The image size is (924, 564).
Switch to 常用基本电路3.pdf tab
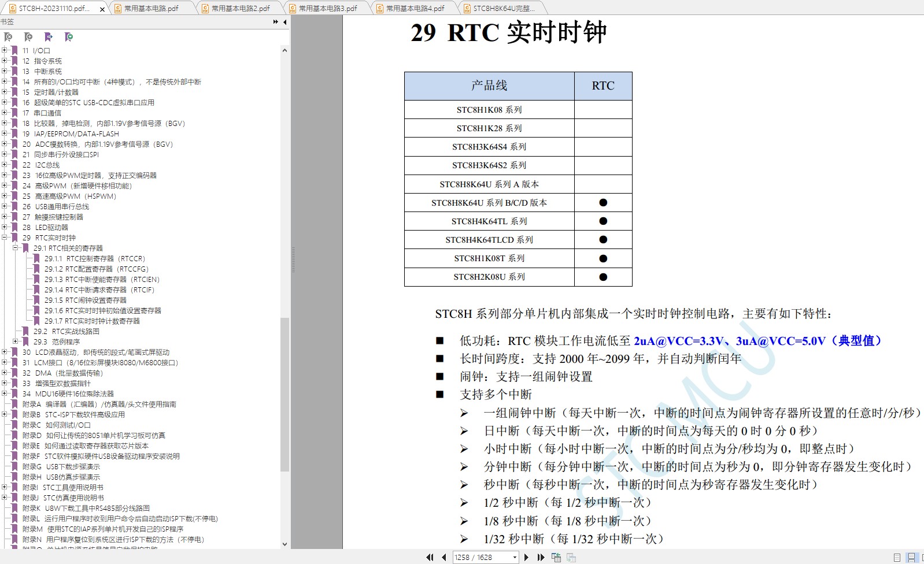pos(328,8)
